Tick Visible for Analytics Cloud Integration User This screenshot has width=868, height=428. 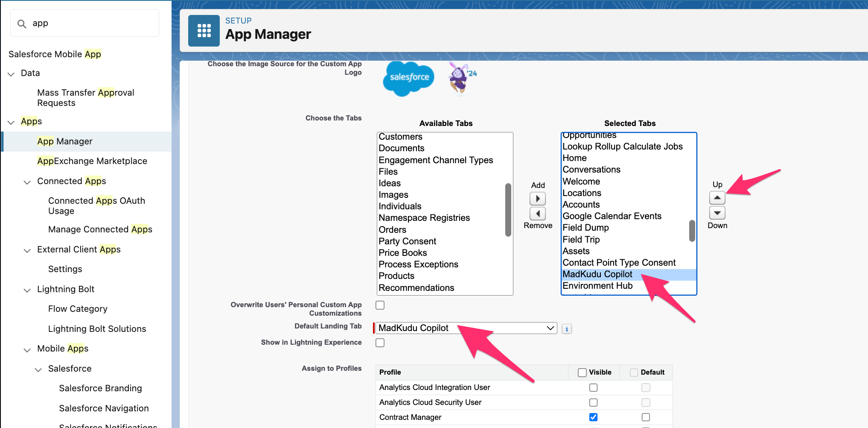click(x=593, y=387)
